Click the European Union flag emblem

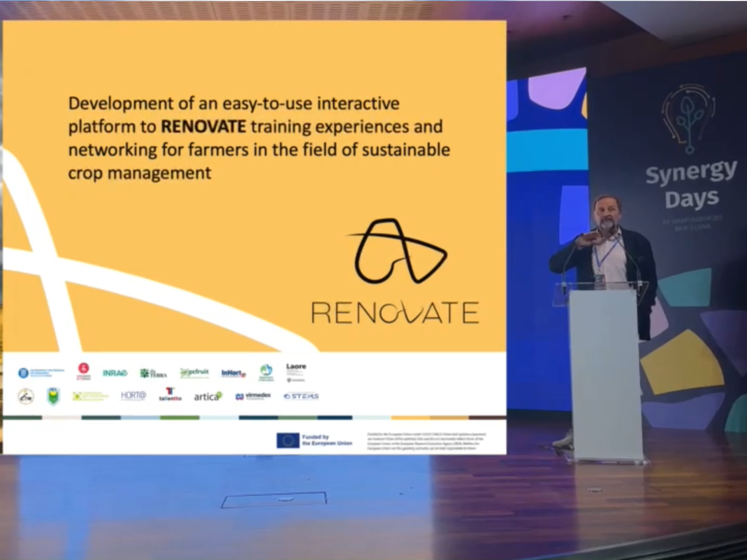[287, 440]
